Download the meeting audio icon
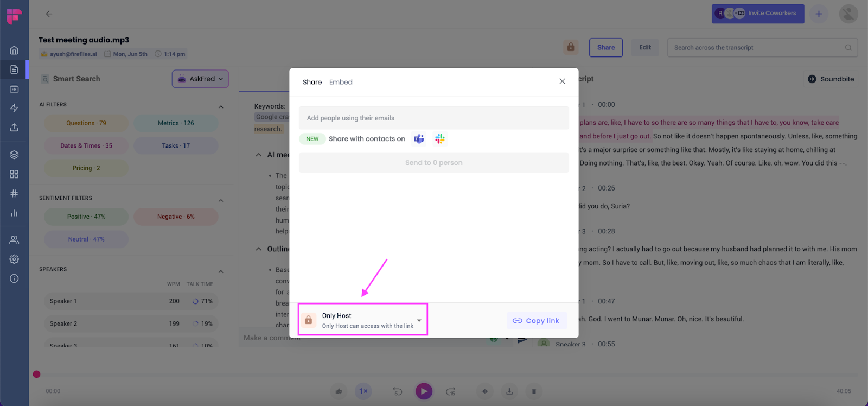The image size is (868, 406). [509, 391]
